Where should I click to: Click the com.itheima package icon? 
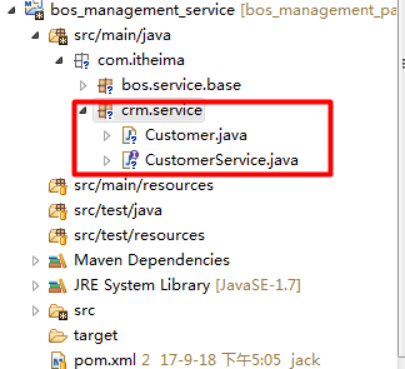[82, 61]
